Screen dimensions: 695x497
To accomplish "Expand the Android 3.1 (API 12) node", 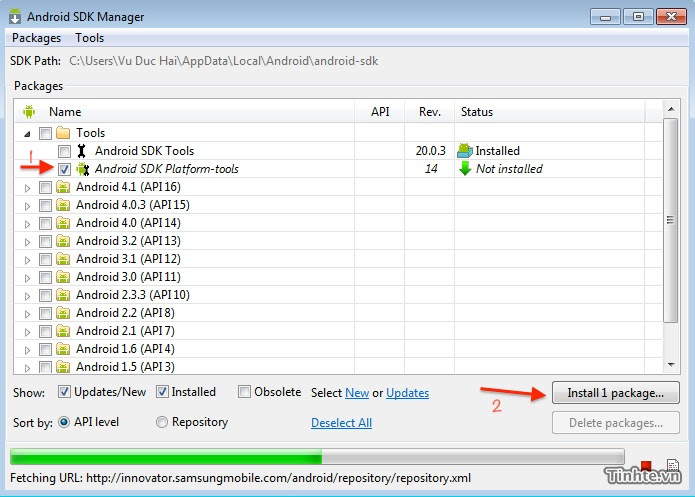I will click(27, 260).
